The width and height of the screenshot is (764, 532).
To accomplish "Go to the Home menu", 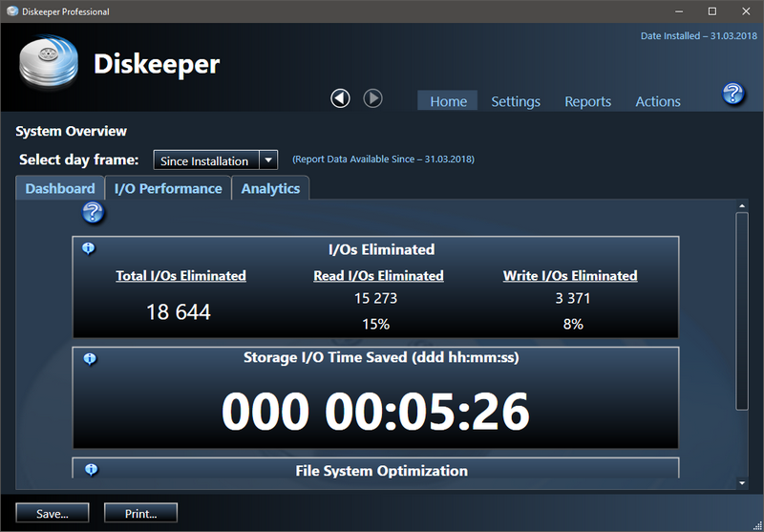I will tap(448, 101).
